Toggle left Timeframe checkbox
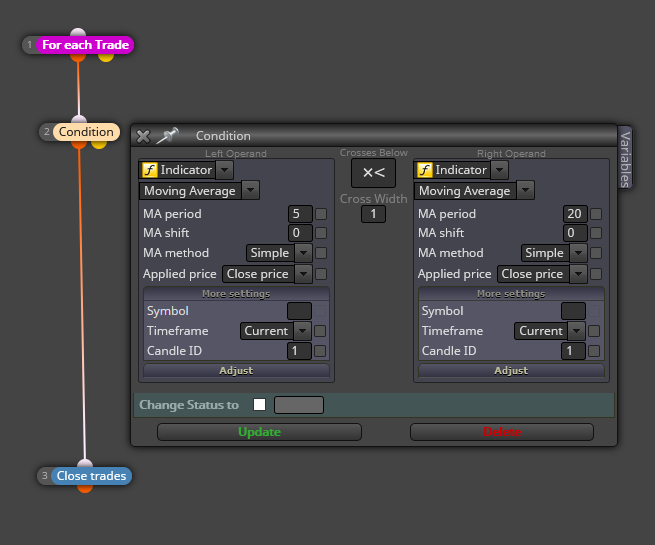The image size is (655, 545). pos(320,331)
